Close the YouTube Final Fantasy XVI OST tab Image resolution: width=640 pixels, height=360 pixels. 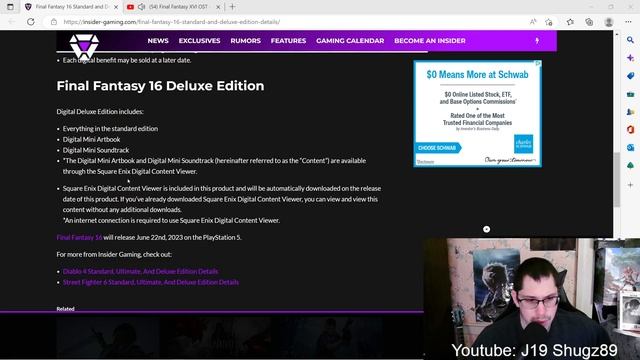(x=218, y=7)
